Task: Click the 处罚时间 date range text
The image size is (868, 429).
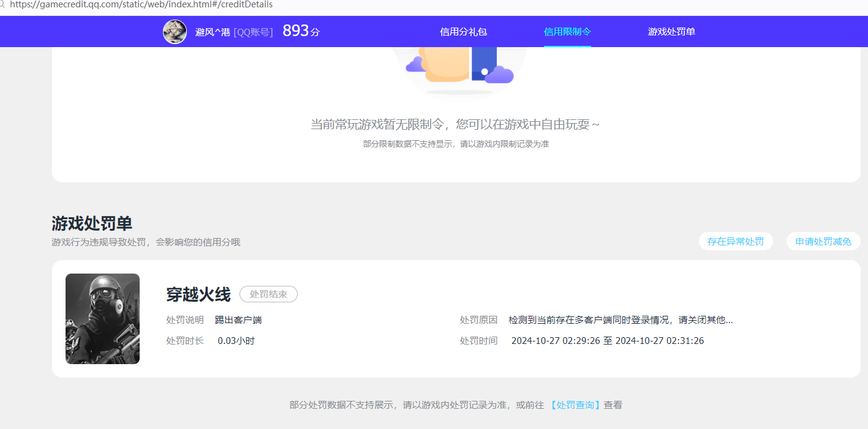Action: click(x=608, y=340)
